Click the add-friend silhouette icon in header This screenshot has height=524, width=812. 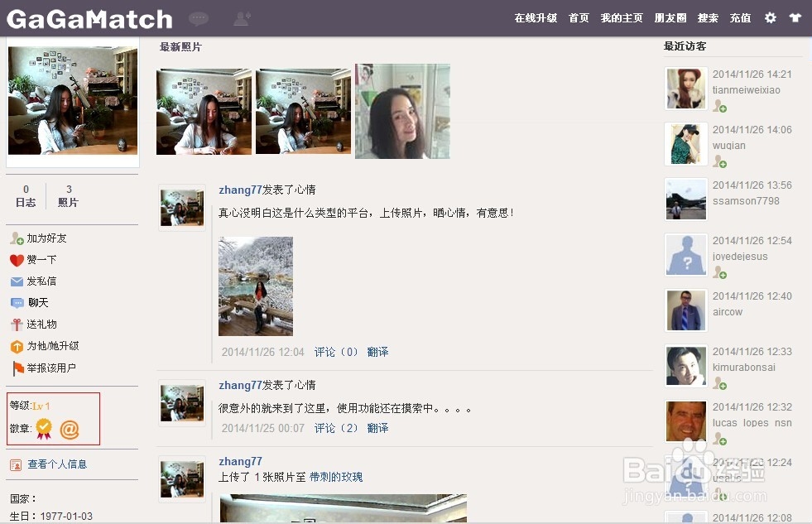[x=242, y=19]
